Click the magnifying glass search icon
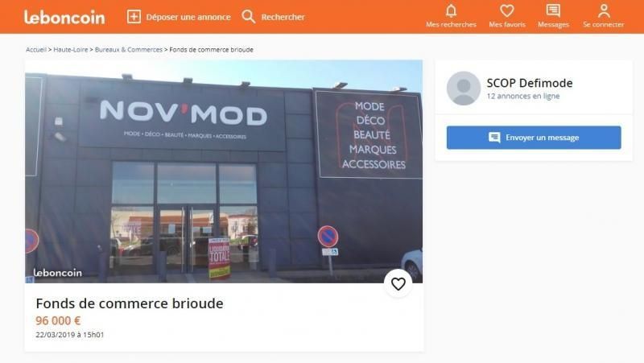 249,17
